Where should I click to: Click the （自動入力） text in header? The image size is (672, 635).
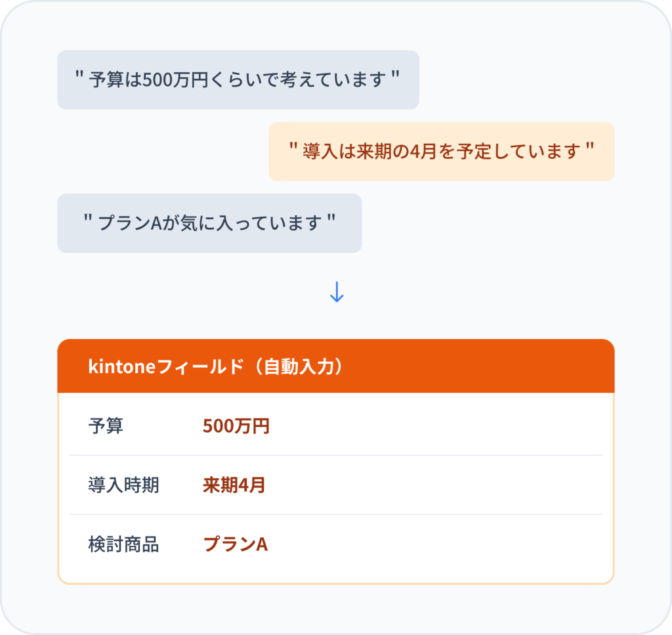coord(297,367)
